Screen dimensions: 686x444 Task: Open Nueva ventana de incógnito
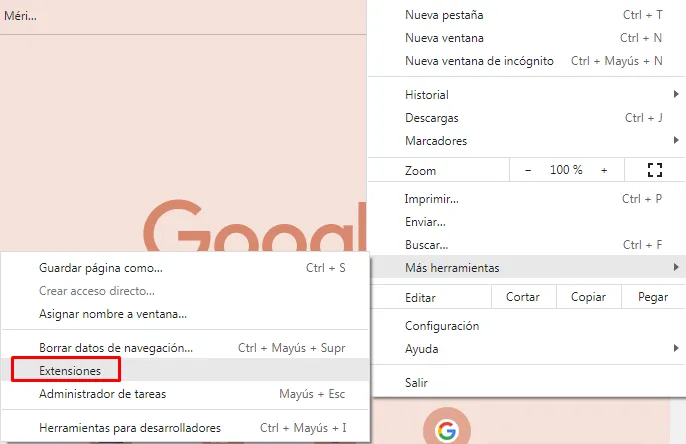point(527,61)
